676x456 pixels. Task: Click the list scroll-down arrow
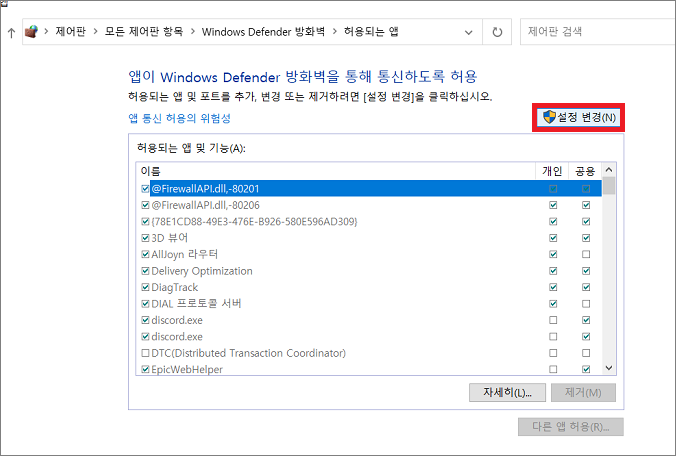click(609, 368)
